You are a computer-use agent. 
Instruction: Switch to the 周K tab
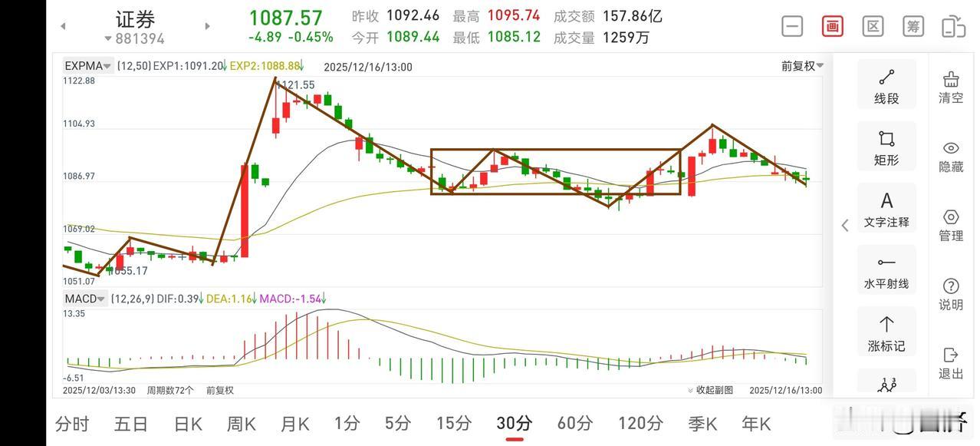click(x=242, y=423)
